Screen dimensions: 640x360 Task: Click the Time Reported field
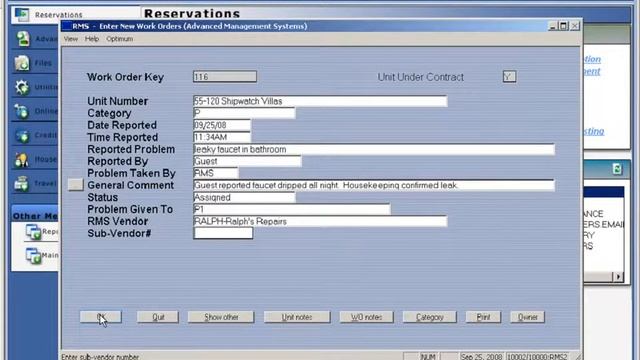[222, 137]
